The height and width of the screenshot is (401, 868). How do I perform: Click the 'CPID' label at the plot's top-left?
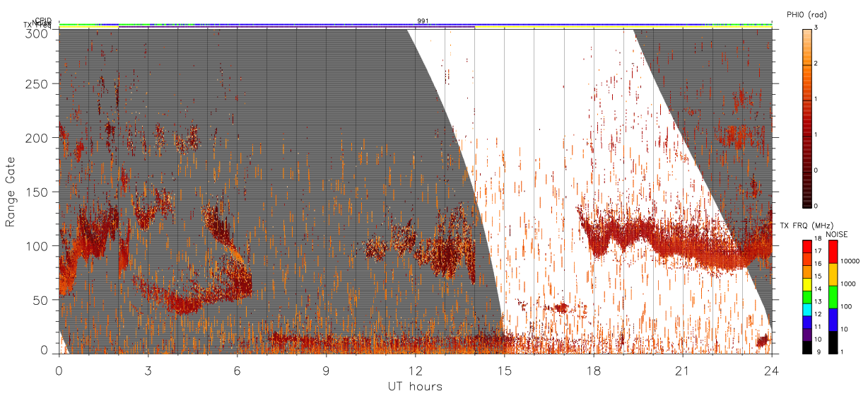coord(42,21)
